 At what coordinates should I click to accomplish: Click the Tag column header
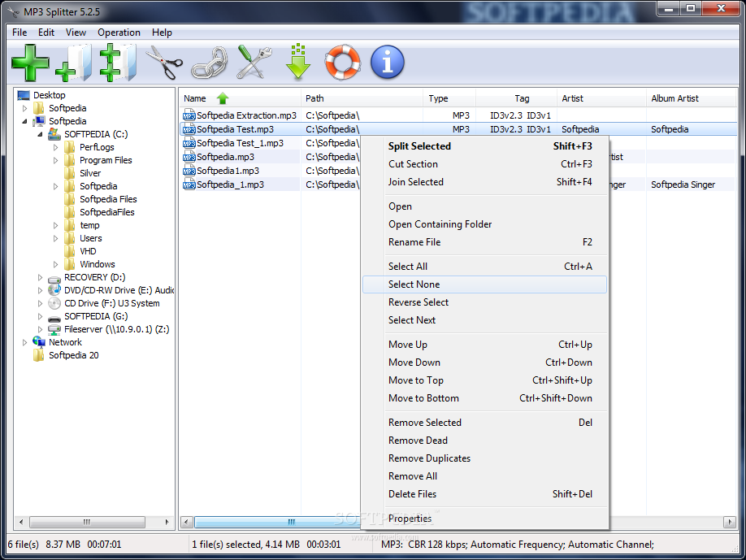pyautogui.click(x=516, y=98)
